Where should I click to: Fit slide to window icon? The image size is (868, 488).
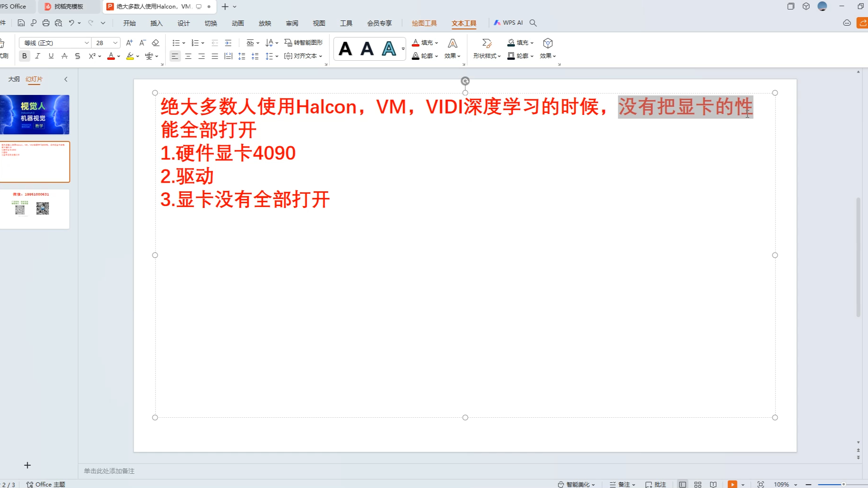(x=761, y=484)
